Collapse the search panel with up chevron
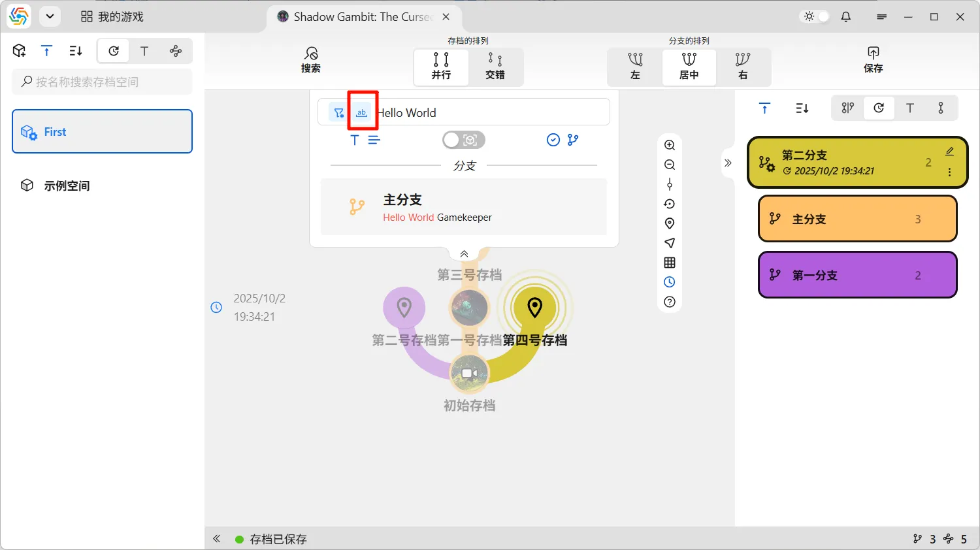 pyautogui.click(x=464, y=254)
